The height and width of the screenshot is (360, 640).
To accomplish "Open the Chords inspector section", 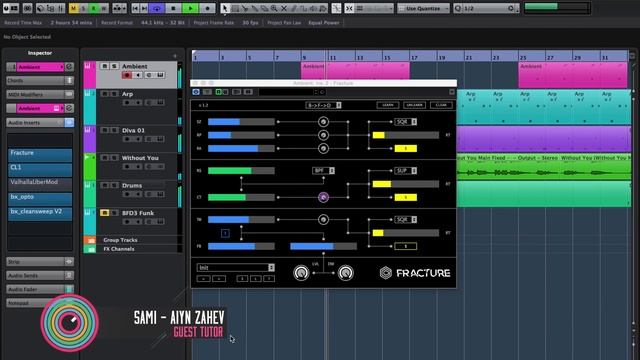I will [x=40, y=80].
